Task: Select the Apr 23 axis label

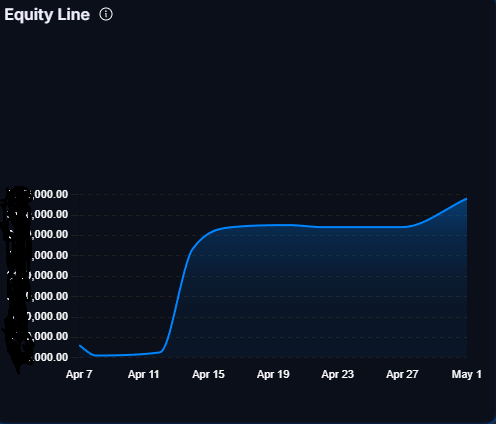Action: click(x=338, y=374)
